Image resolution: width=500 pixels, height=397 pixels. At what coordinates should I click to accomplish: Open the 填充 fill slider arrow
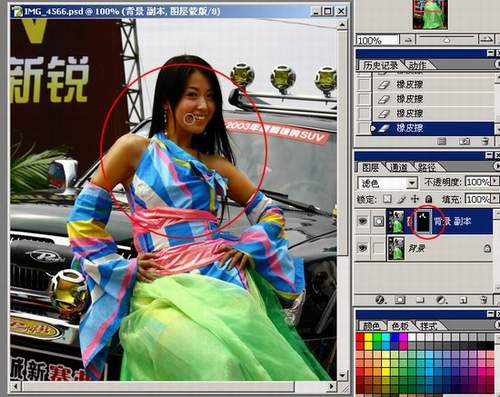pos(495,199)
